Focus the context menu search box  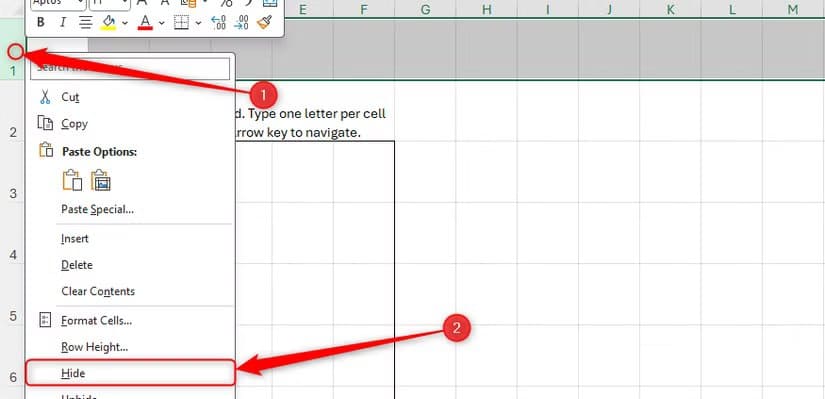click(130, 68)
